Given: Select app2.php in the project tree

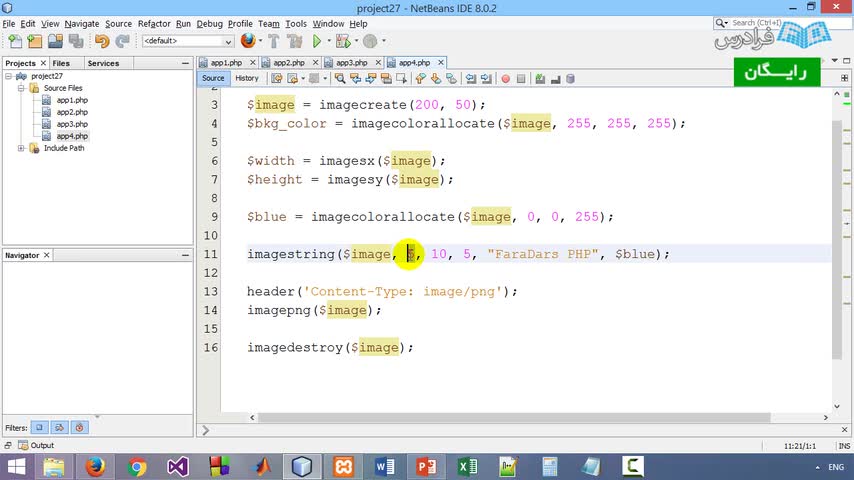Looking at the screenshot, I should point(72,112).
